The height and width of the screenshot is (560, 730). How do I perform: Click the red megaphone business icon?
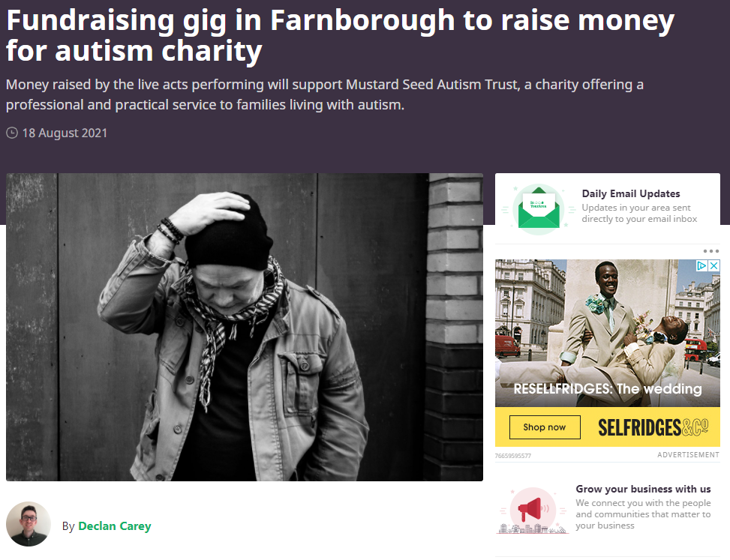point(533,511)
